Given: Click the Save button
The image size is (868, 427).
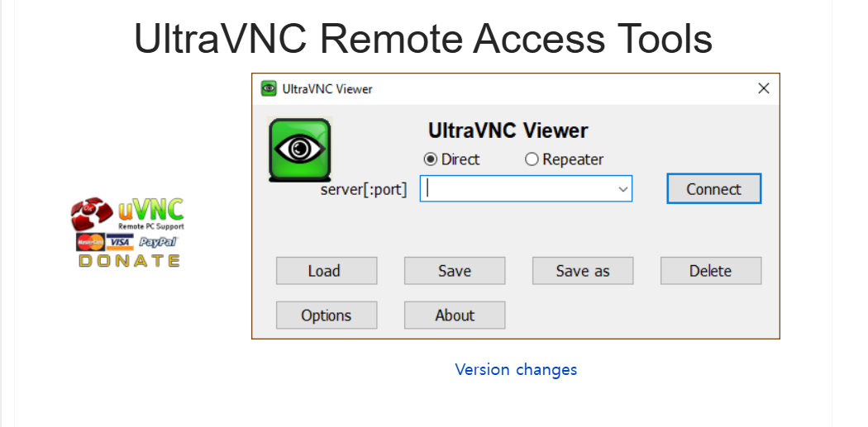Looking at the screenshot, I should click(454, 271).
